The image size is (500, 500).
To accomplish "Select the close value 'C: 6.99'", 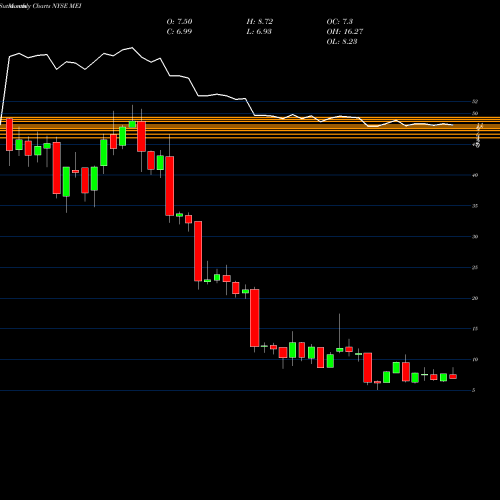I will pyautogui.click(x=179, y=32).
